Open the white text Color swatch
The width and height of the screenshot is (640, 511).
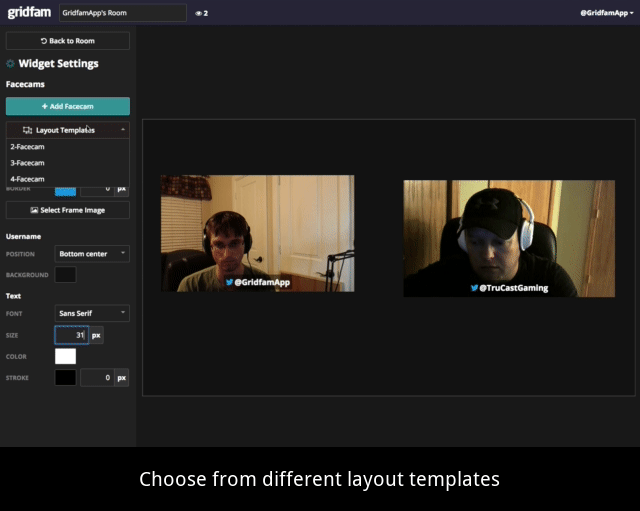click(x=65, y=356)
